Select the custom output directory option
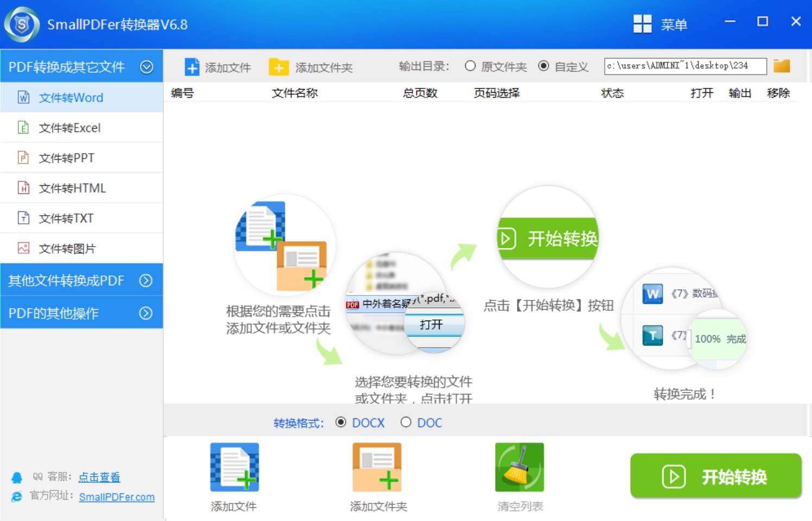 (x=543, y=66)
